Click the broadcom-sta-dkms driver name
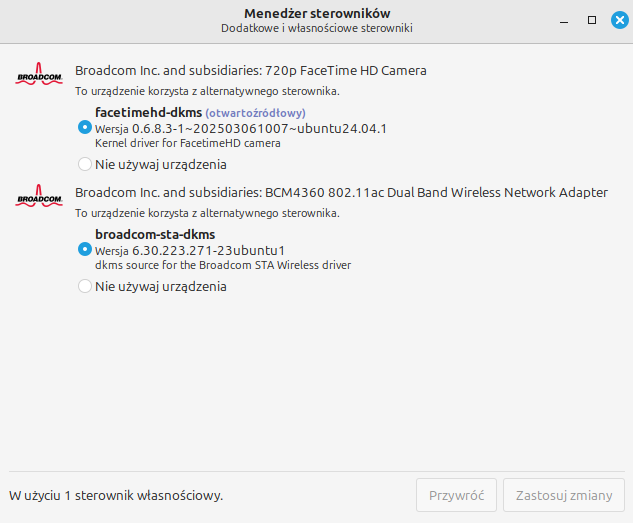Image resolution: width=633 pixels, height=523 pixels. 155,234
